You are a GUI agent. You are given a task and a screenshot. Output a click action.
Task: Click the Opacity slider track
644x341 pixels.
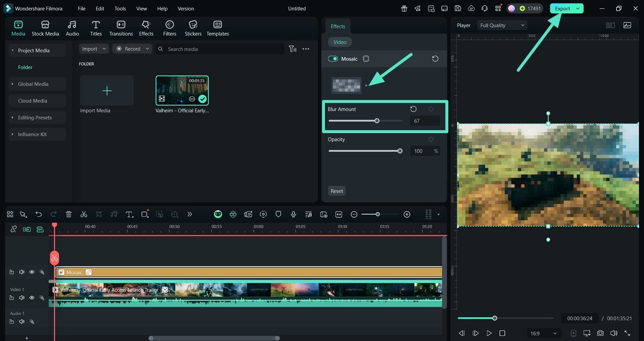(366, 151)
